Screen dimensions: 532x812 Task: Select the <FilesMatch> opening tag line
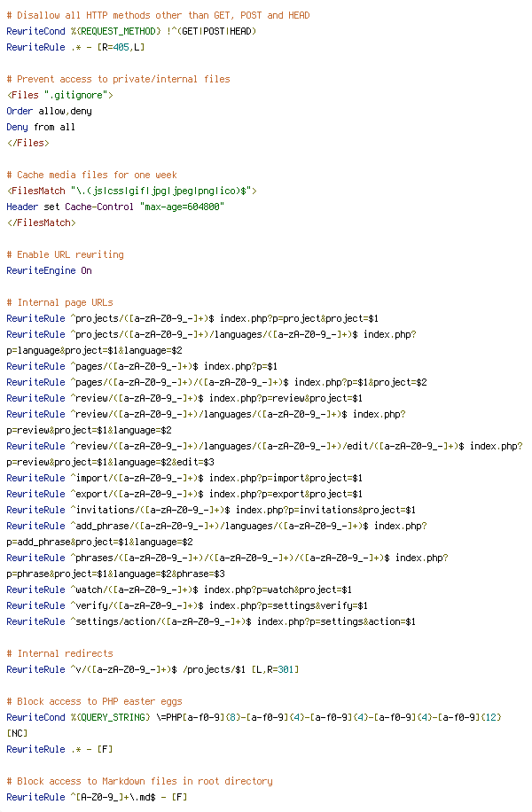tap(131, 191)
